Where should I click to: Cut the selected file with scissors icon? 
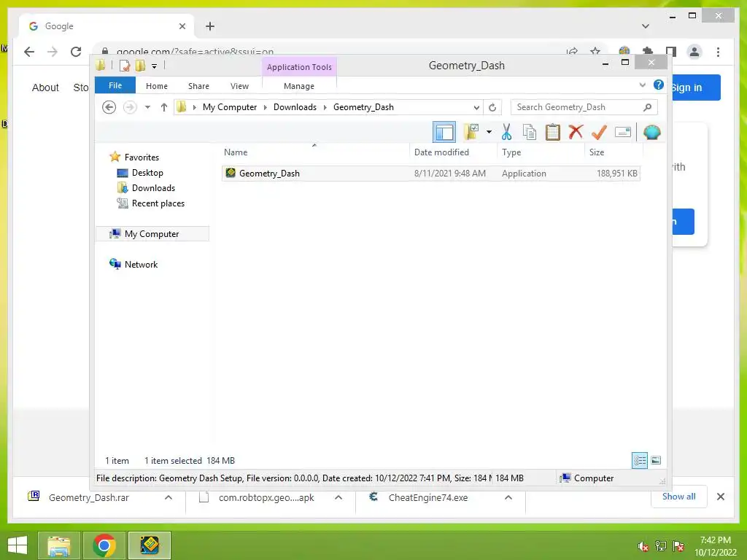[x=506, y=133]
